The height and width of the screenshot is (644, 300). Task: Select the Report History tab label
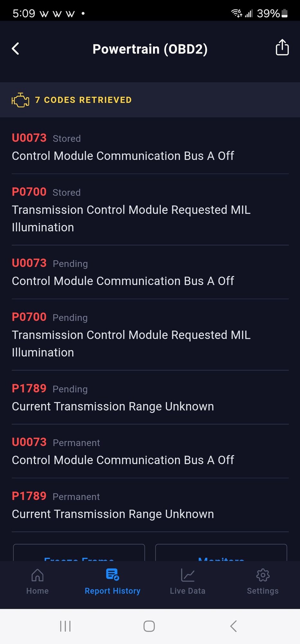[113, 591]
